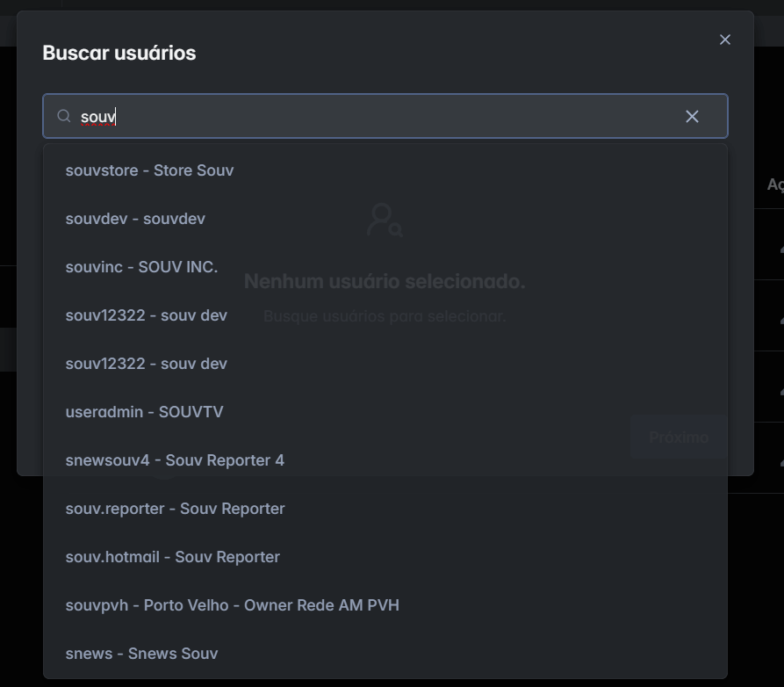Screen dimensions: 784x687
Task: Click the magnifier search icon
Action: point(64,117)
